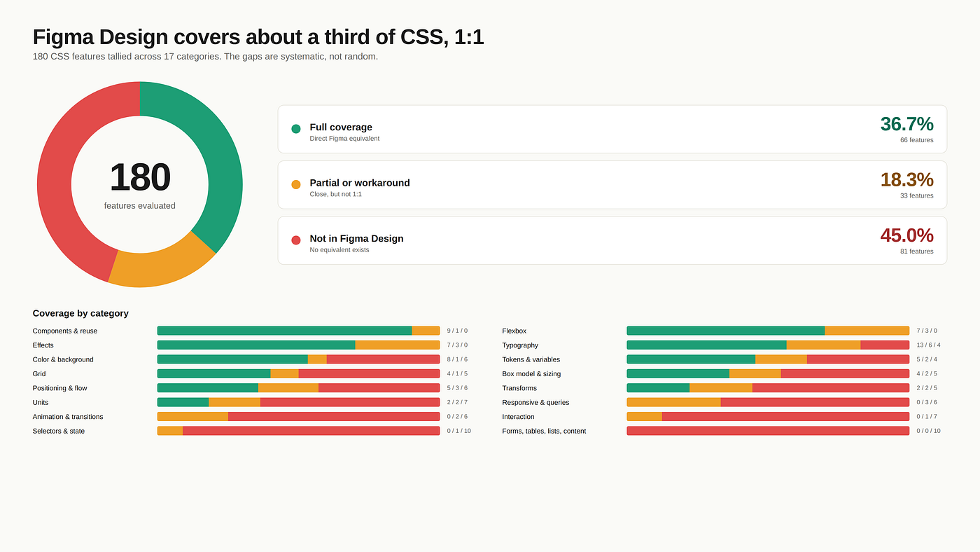Click the Interaction category label
The image size is (980, 552).
pyautogui.click(x=518, y=417)
